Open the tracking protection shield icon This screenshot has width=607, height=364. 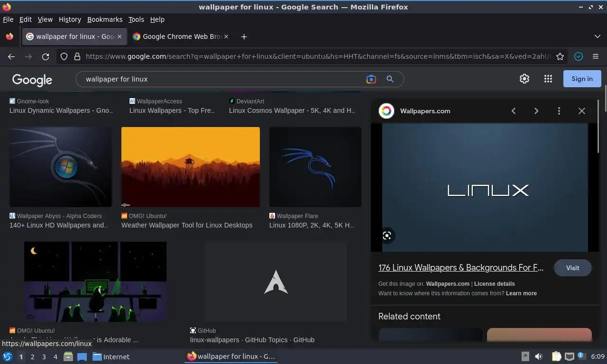64,56
